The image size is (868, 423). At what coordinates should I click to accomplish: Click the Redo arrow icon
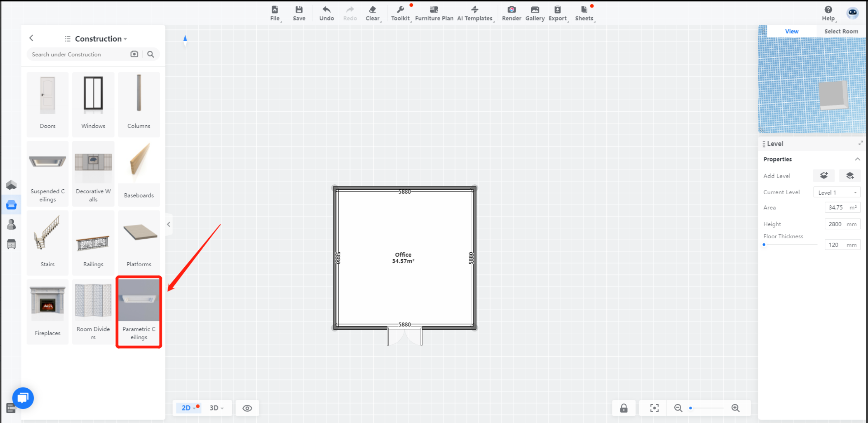[x=350, y=10]
